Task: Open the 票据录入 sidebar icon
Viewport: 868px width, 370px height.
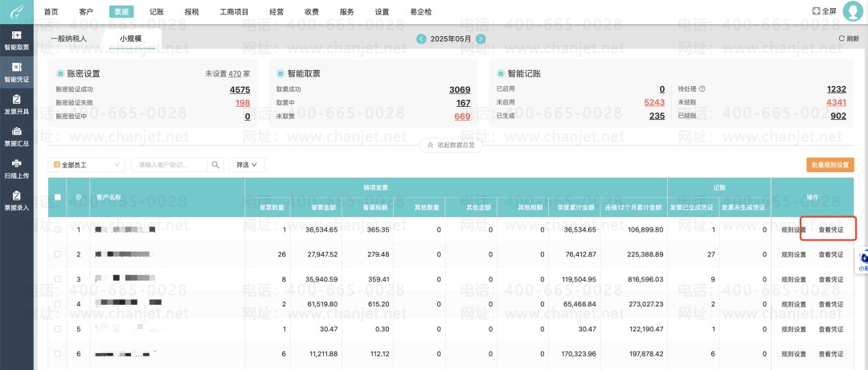Action: (x=17, y=200)
